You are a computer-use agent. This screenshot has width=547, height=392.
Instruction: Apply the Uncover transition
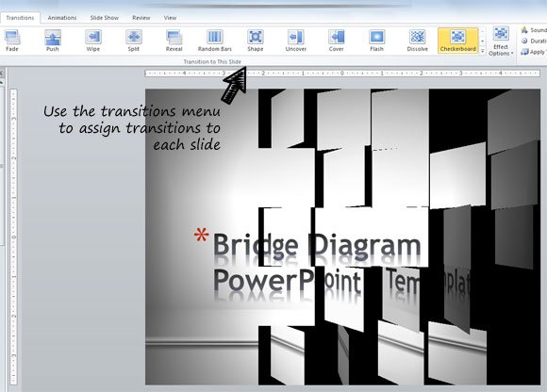pos(296,41)
